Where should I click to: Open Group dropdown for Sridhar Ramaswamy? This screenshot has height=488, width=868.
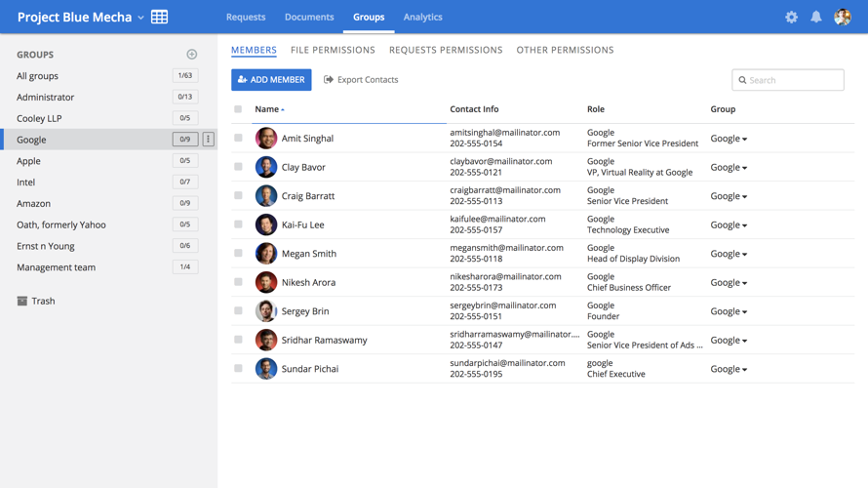[729, 340]
